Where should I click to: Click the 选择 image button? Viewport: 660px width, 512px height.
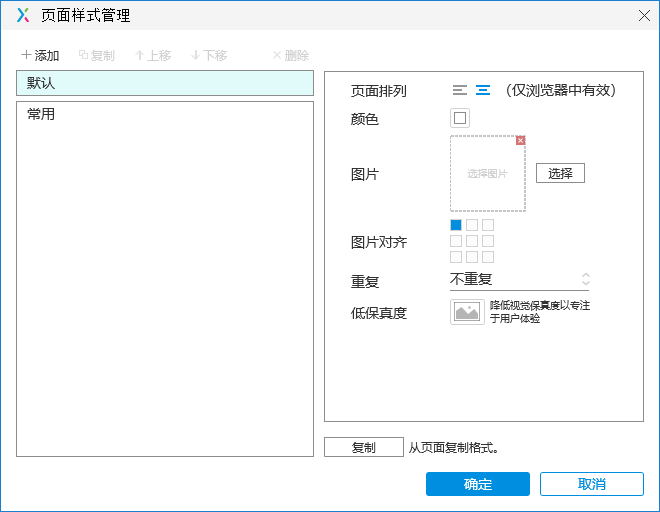pos(560,173)
